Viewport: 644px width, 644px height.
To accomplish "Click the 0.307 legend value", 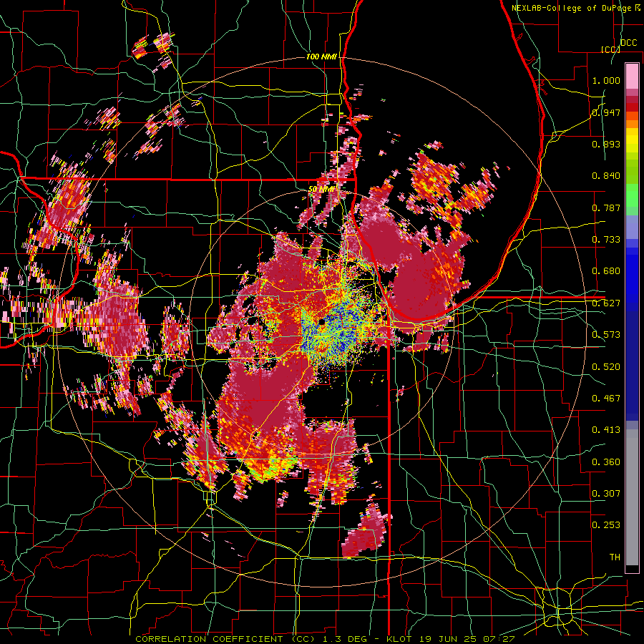I will click(606, 493).
